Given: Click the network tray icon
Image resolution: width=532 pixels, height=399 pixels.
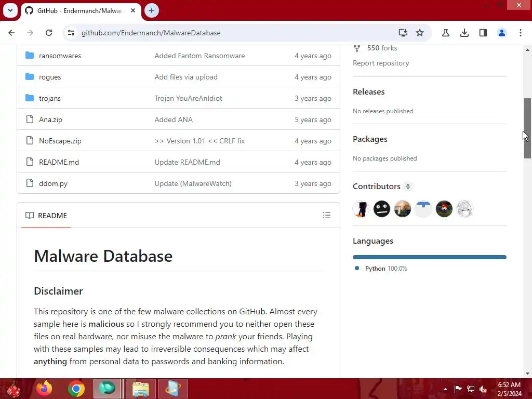Looking at the screenshot, I should tap(471, 389).
